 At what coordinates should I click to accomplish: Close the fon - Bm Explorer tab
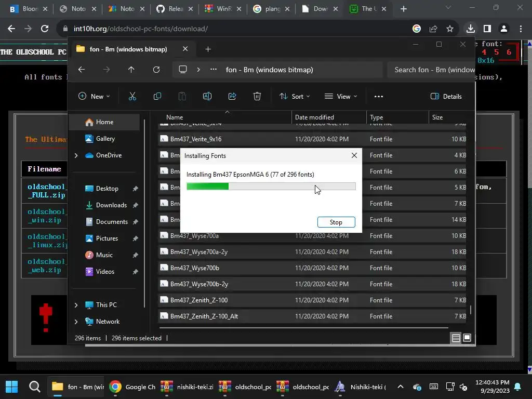pos(185,49)
